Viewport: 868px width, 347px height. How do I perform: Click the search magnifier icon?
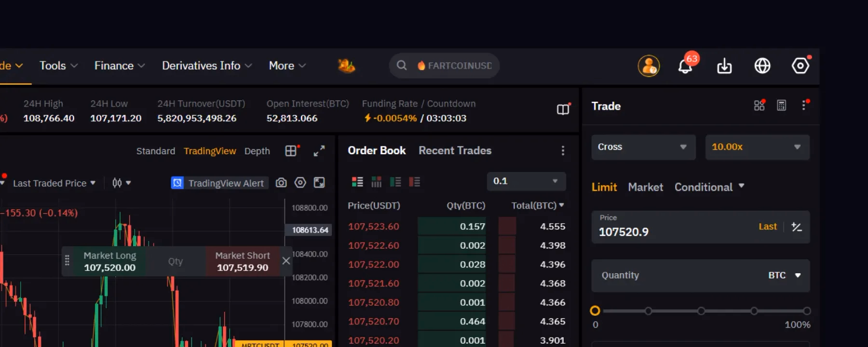pos(402,65)
